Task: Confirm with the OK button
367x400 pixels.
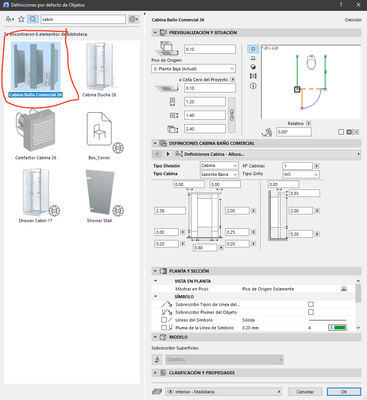Action: click(x=344, y=392)
